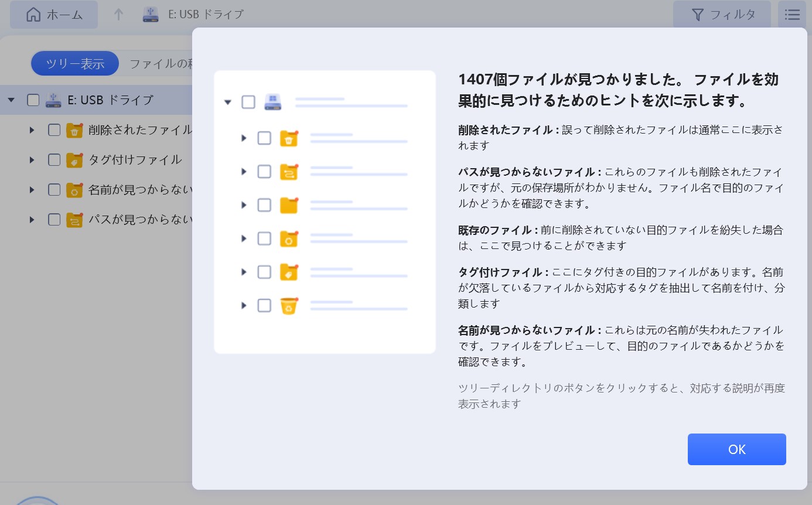Click the ホーム home button
This screenshot has width=812, height=505.
pyautogui.click(x=54, y=15)
